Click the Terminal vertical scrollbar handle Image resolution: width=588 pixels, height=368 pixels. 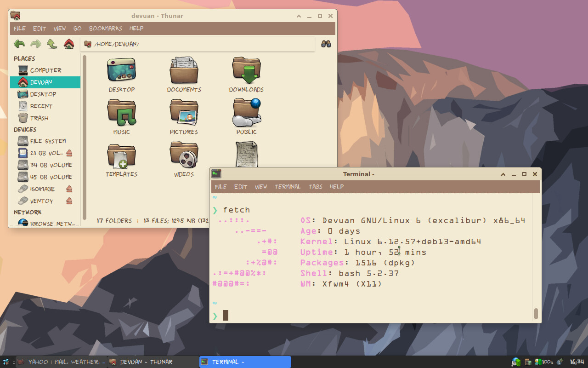[x=536, y=314]
